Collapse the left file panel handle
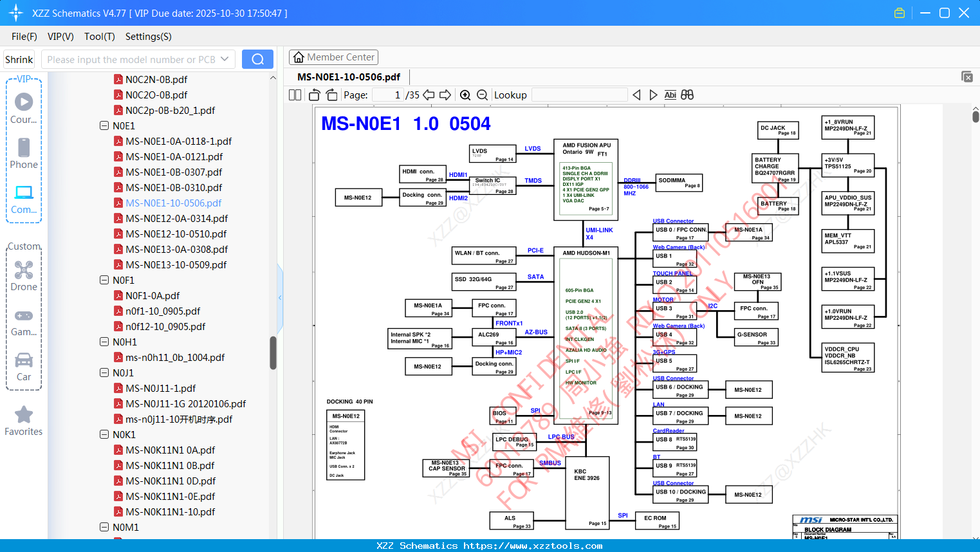 click(x=280, y=297)
